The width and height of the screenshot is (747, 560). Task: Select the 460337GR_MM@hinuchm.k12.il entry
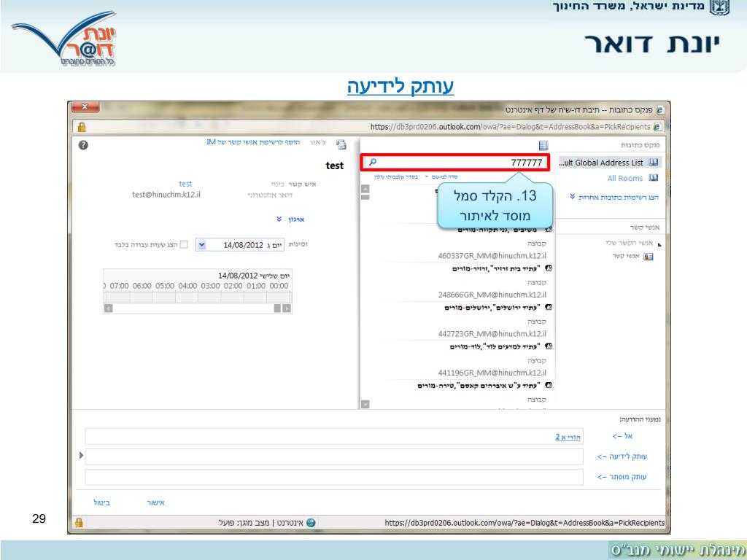(492, 256)
